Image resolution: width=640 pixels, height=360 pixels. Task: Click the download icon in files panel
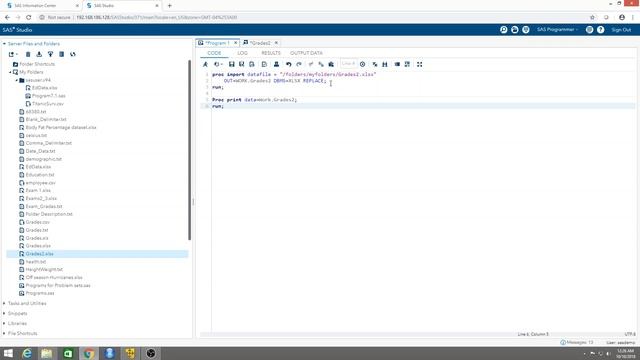39,54
